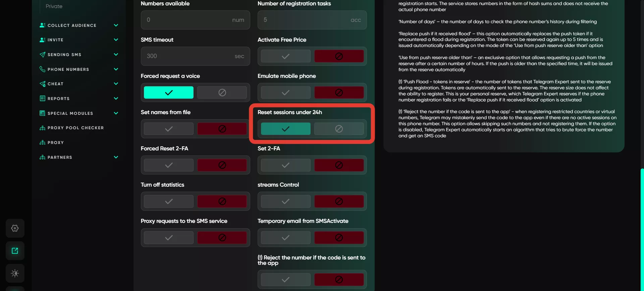This screenshot has width=644, height=291.
Task: Open settings via the gear icon
Action: [x=15, y=228]
